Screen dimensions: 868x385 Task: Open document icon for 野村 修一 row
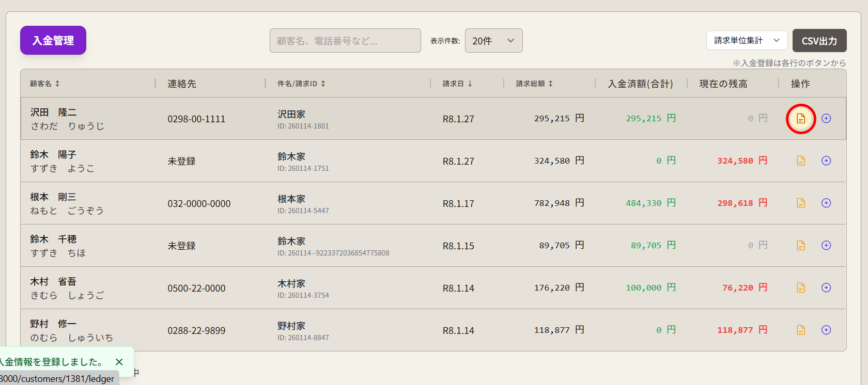click(x=800, y=330)
